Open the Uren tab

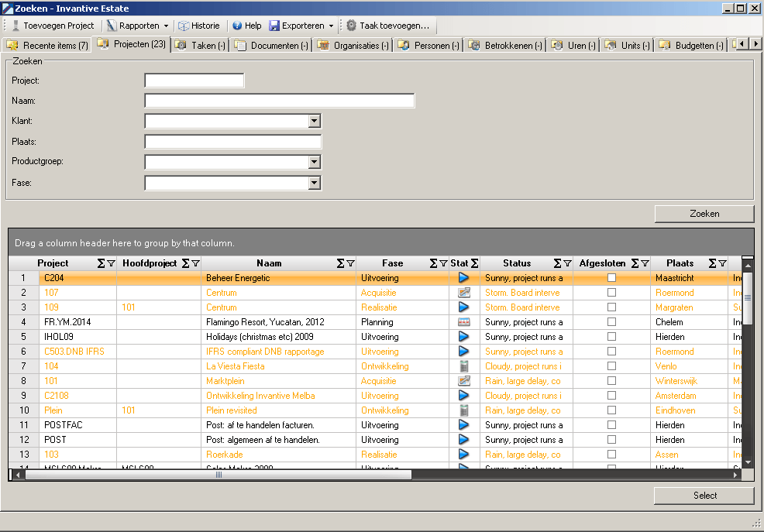click(x=573, y=45)
